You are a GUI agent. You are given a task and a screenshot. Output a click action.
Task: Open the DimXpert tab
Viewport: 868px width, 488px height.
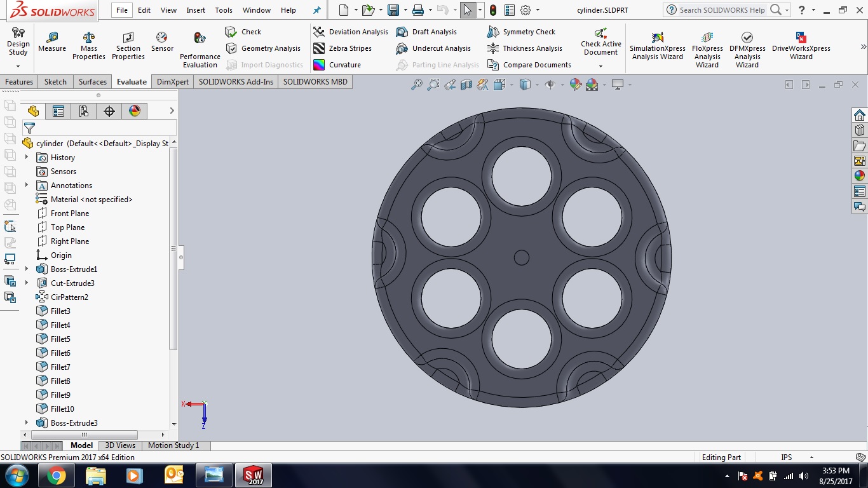click(x=173, y=82)
